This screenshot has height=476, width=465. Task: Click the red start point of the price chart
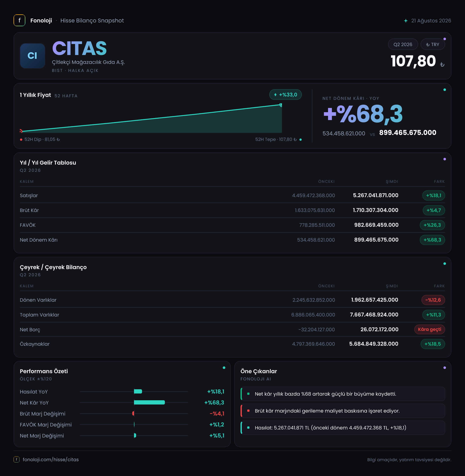pyautogui.click(x=21, y=131)
